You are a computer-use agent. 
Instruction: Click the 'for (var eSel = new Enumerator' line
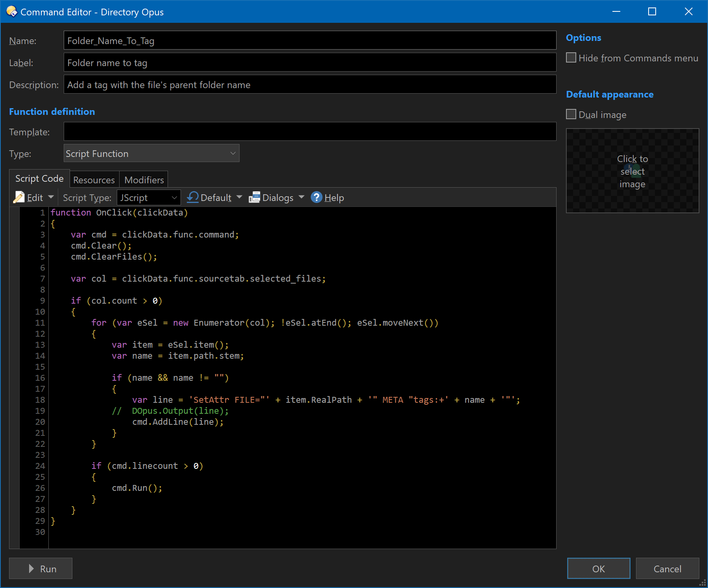(x=265, y=323)
